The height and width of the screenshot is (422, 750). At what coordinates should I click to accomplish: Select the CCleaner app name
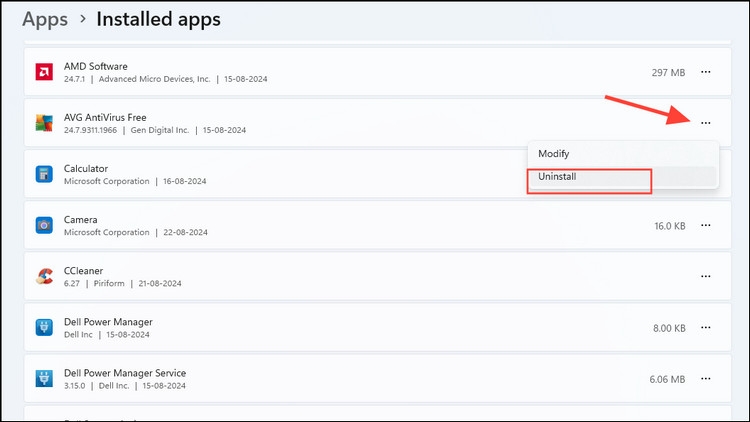(83, 271)
